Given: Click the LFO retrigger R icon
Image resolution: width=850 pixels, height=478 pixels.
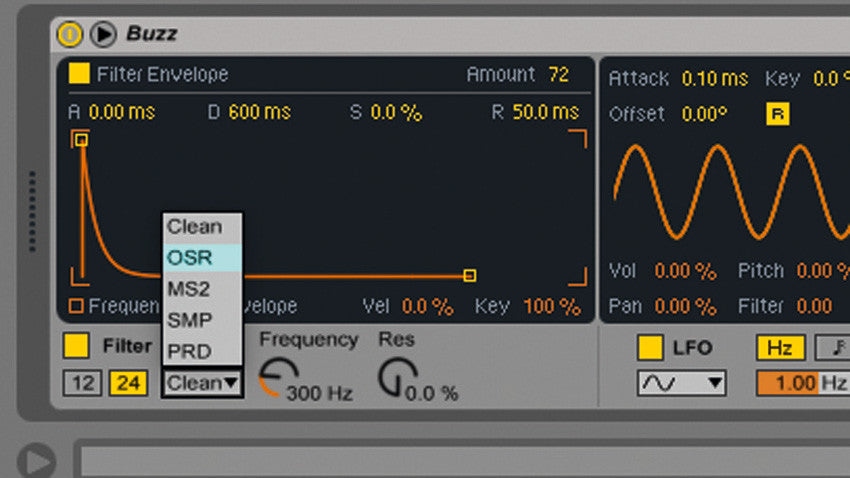Looking at the screenshot, I should (x=777, y=114).
